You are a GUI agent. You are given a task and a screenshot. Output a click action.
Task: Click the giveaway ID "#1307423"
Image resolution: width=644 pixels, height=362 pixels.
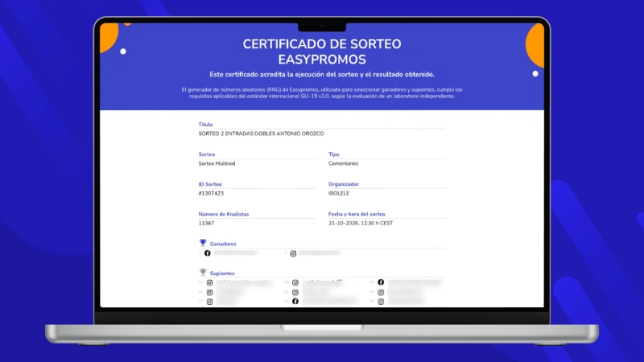pos(211,193)
